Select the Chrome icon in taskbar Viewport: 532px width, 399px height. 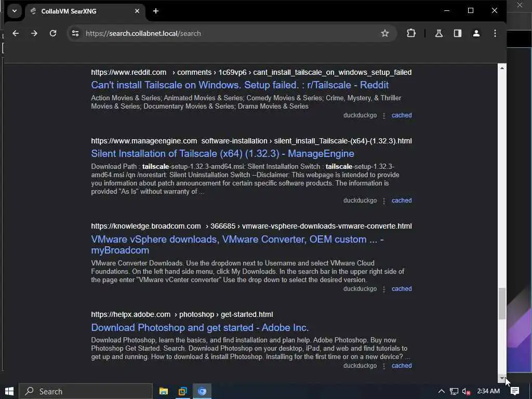point(202,391)
